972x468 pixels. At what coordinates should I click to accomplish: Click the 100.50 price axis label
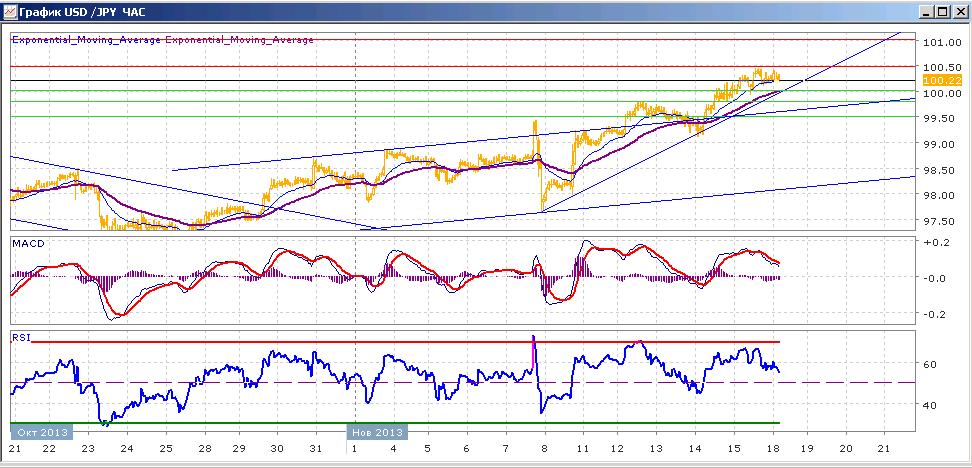pos(942,68)
